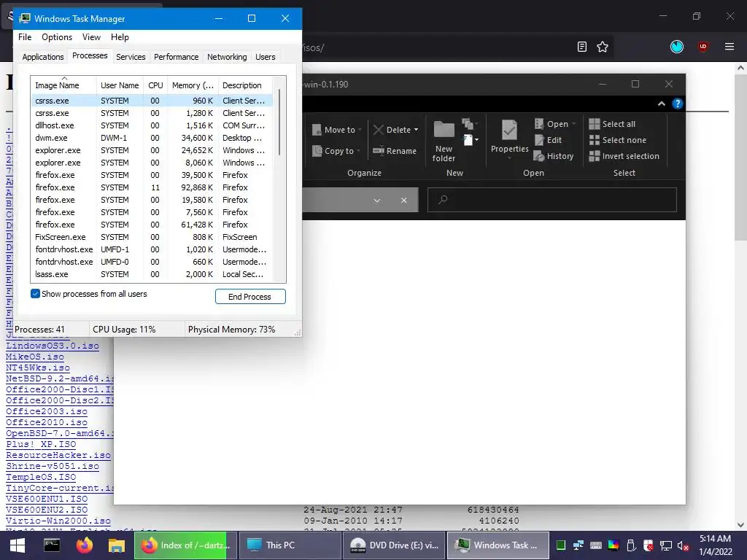This screenshot has height=560, width=747.
Task: Open the MikeOS.iso link
Action: pyautogui.click(x=35, y=357)
